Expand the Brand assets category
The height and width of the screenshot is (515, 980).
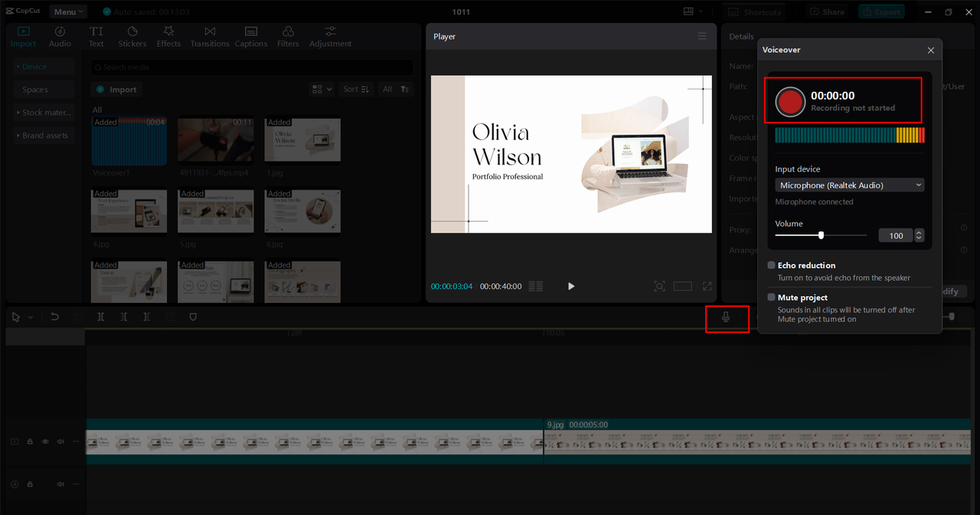tap(44, 135)
